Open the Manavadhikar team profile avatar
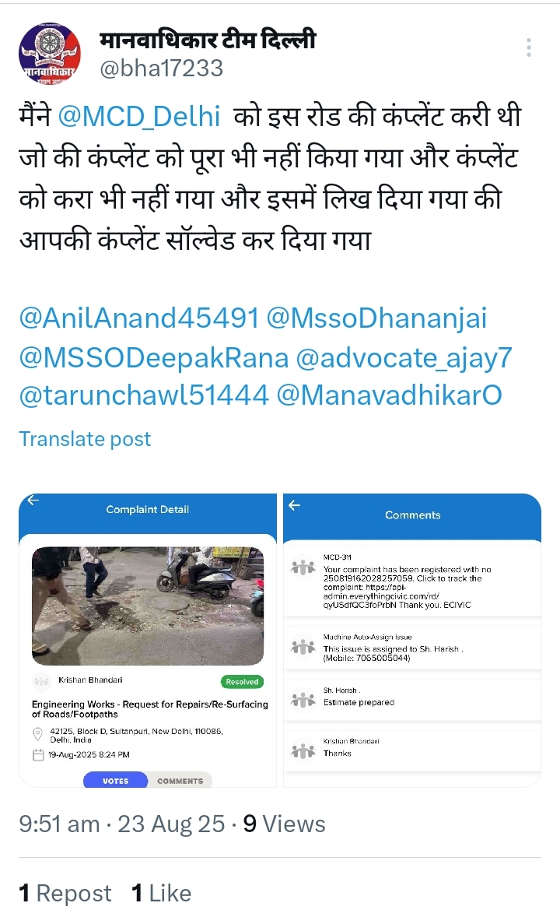This screenshot has height=924, width=560. pyautogui.click(x=50, y=54)
